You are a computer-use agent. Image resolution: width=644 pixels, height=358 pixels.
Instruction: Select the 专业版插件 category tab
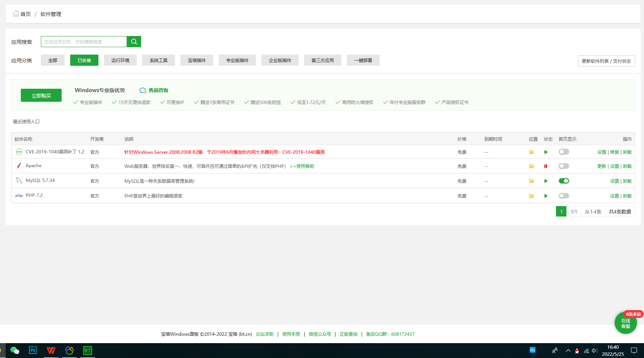(x=237, y=60)
